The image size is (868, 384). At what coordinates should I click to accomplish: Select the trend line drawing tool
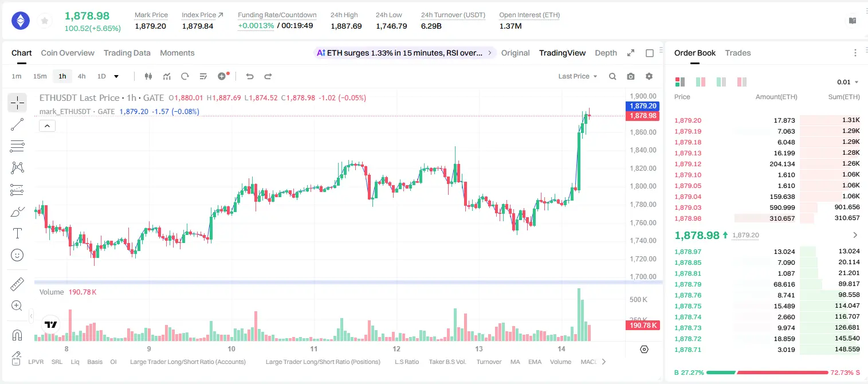(x=17, y=124)
